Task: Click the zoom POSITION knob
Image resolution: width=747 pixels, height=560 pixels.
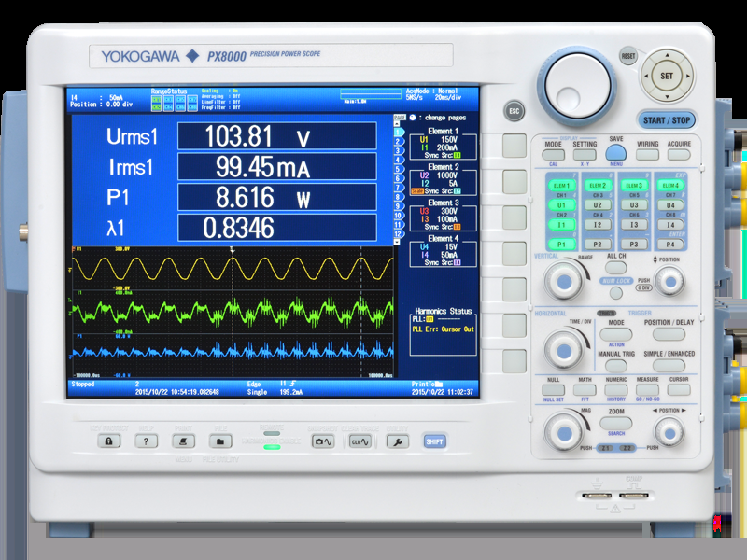Action: coord(669,433)
